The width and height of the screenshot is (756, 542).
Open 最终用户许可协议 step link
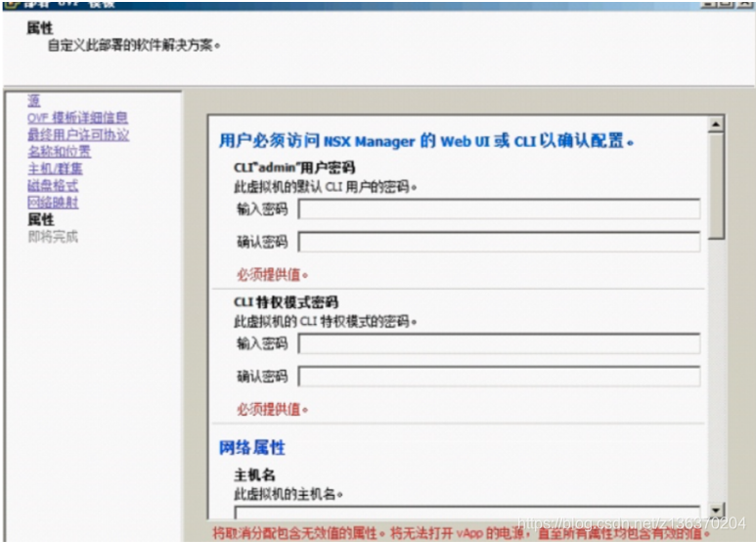[x=78, y=135]
